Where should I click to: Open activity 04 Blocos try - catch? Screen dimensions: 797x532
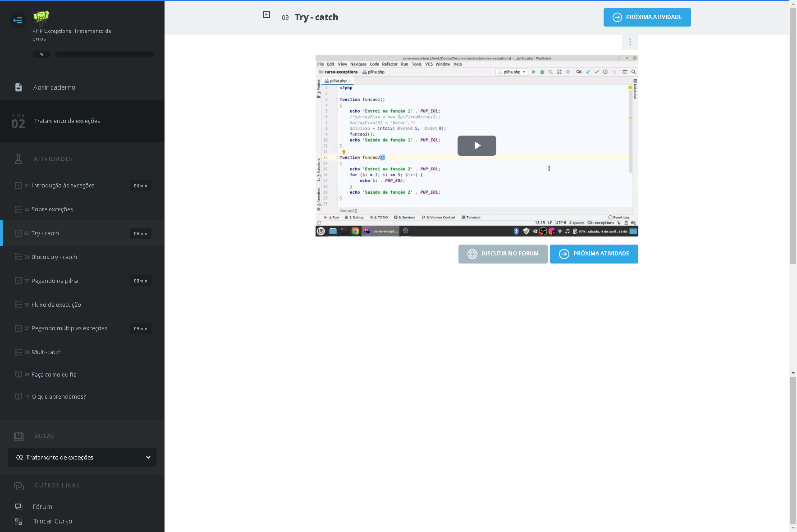pyautogui.click(x=54, y=257)
